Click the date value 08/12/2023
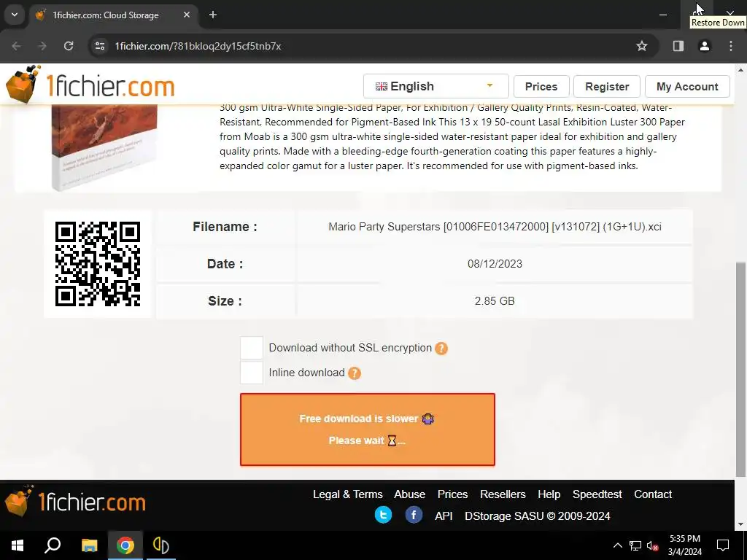This screenshot has height=560, width=747. tap(495, 264)
